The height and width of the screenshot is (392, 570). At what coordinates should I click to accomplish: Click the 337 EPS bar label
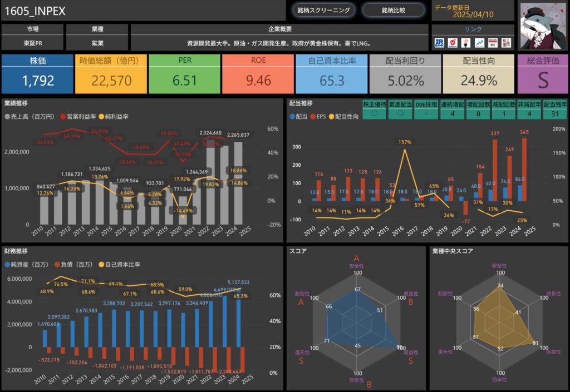[495, 133]
